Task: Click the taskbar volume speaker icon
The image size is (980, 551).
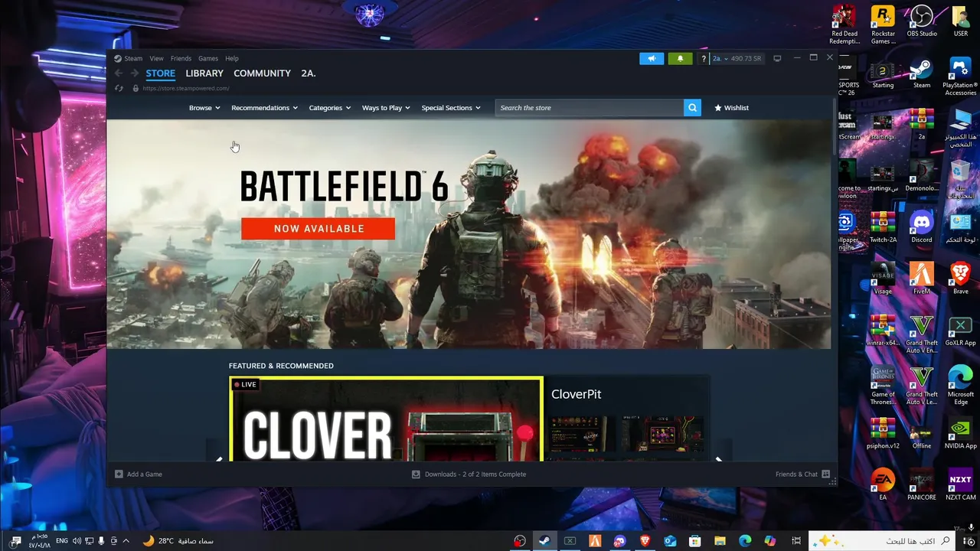Action: 77,541
